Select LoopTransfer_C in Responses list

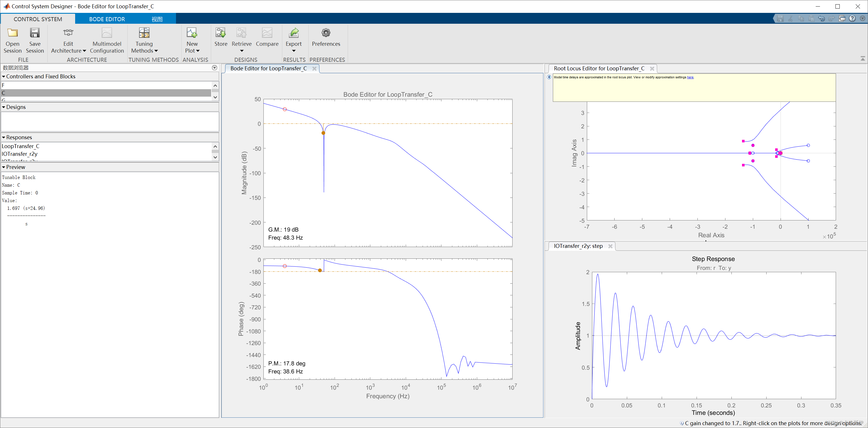coord(21,146)
